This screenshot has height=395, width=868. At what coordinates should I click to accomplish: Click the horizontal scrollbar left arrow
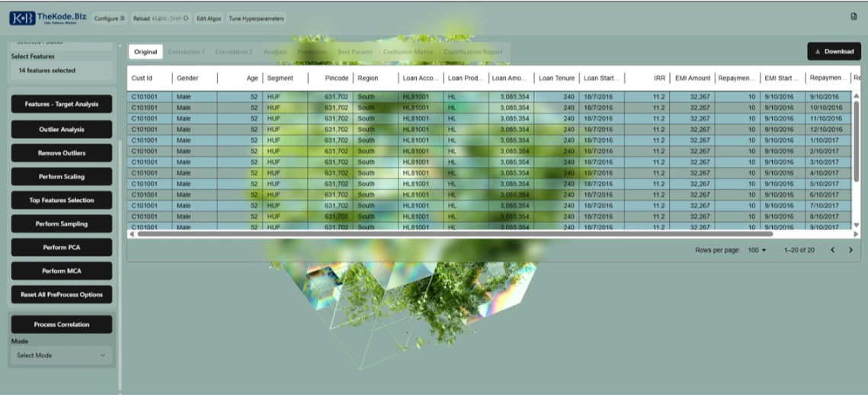point(131,234)
